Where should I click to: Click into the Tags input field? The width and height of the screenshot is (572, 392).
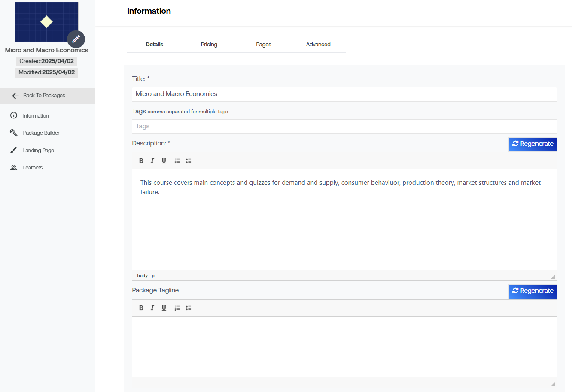coord(344,127)
